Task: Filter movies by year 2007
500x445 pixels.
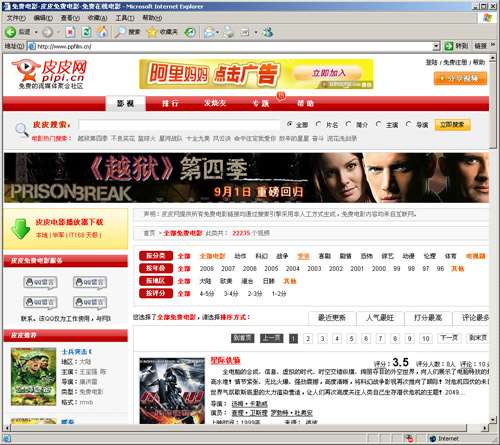Action: (x=228, y=269)
